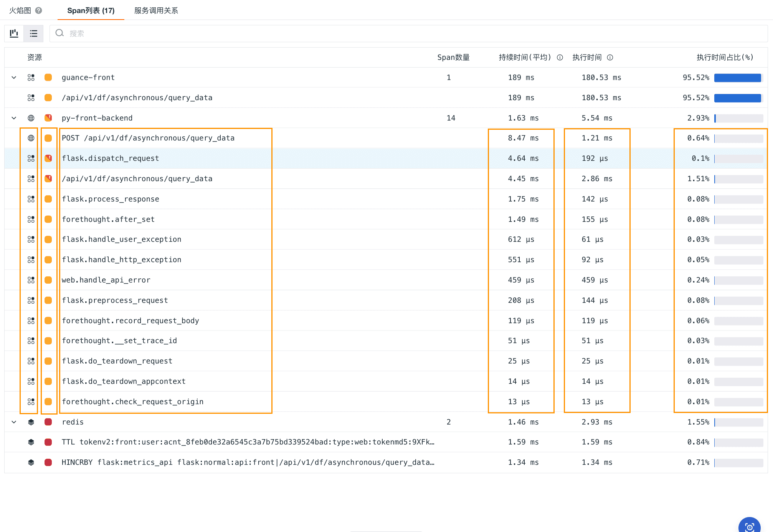Click the 资源 column header
Viewport: 773px width, 532px height.
coord(35,57)
